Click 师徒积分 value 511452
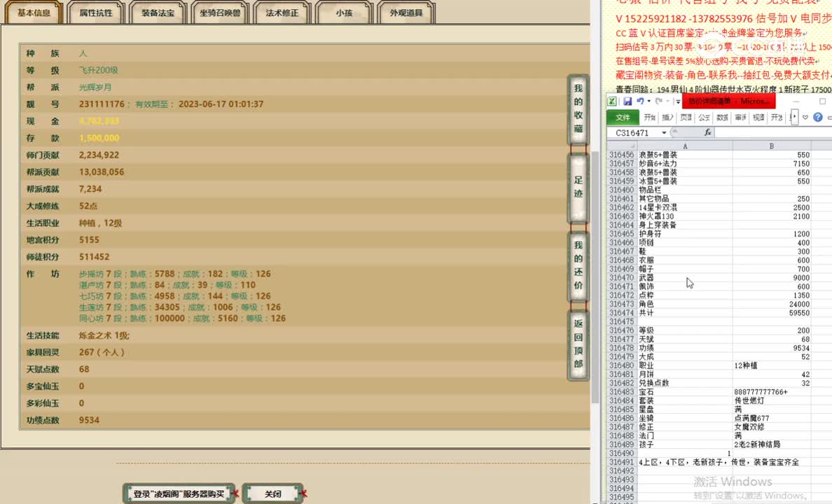This screenshot has width=832, height=504. point(94,257)
